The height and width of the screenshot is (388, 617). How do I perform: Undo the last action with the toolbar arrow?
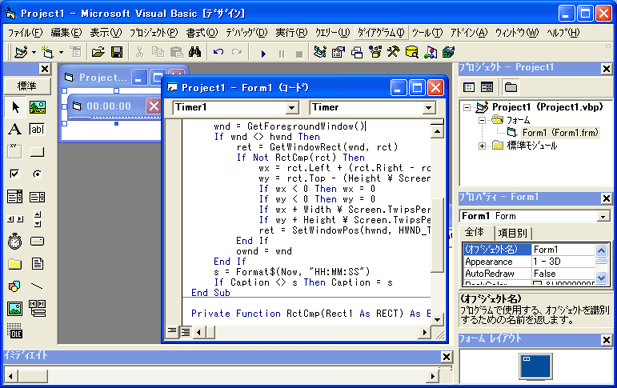[218, 52]
